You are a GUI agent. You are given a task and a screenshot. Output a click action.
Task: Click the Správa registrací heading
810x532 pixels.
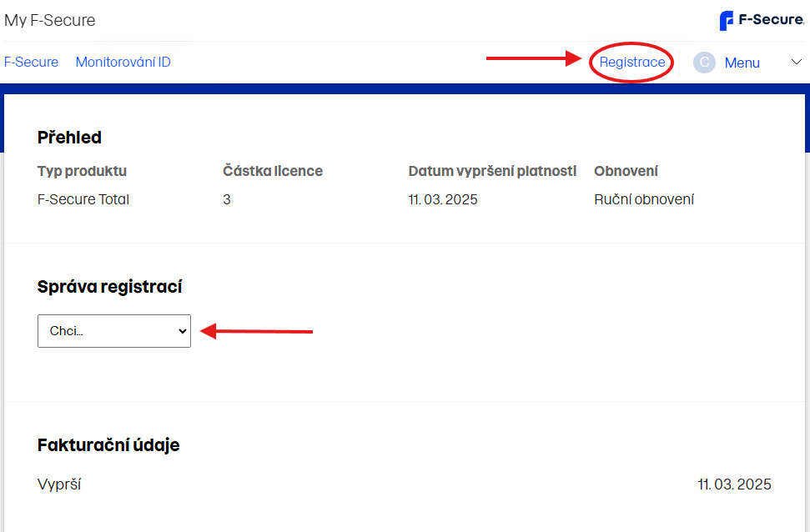[109, 287]
